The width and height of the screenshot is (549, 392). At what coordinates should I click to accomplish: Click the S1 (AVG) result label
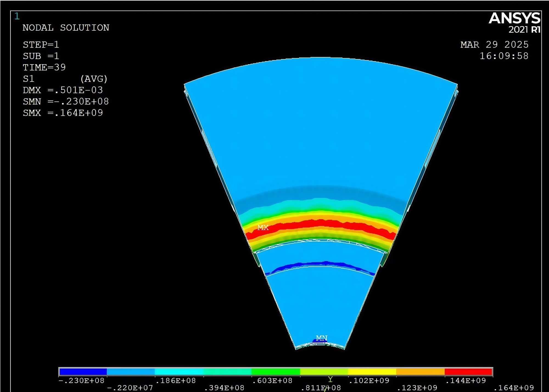[65, 79]
